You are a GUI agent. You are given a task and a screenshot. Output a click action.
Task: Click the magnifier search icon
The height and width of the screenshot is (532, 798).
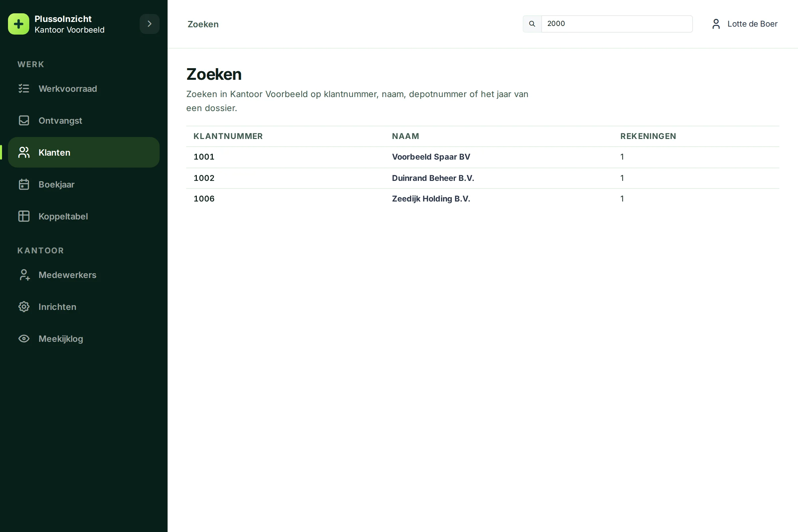(x=532, y=24)
